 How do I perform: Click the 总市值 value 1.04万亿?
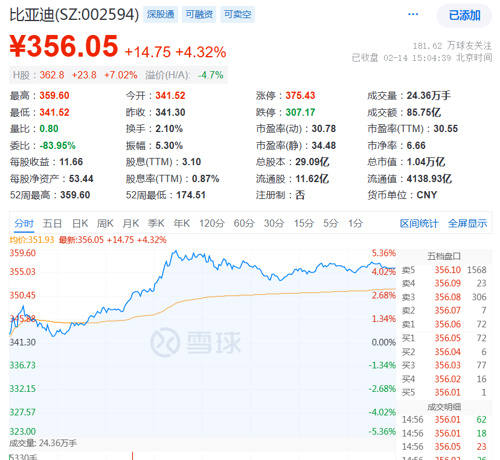(x=426, y=162)
